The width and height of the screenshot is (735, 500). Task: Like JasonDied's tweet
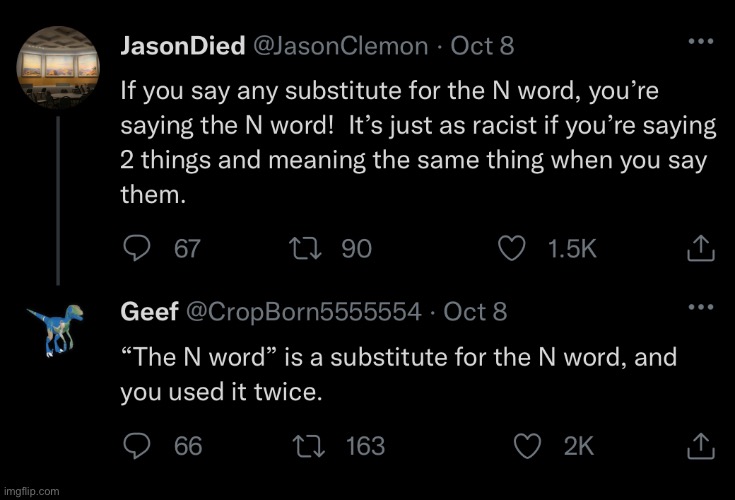(512, 248)
